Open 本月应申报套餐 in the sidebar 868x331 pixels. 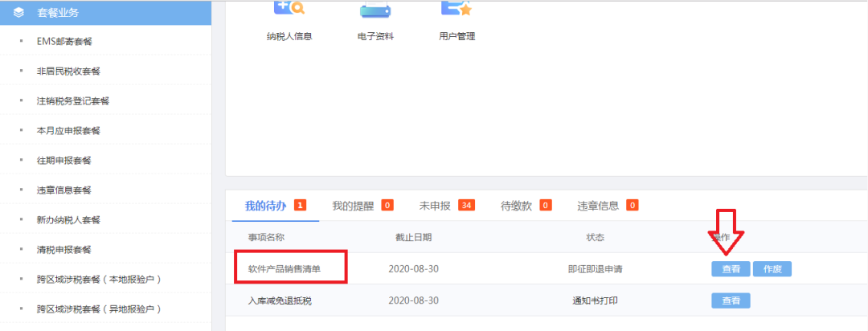tap(68, 131)
